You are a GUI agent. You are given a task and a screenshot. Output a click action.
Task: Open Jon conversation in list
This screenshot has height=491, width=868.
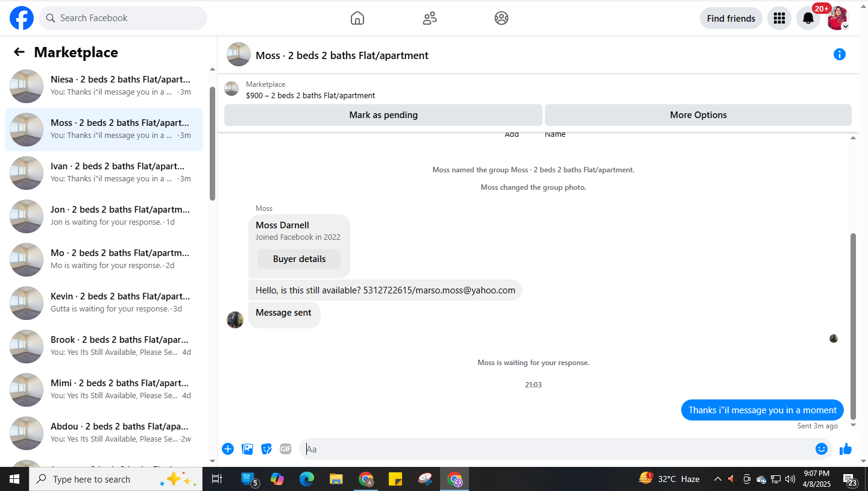click(104, 216)
